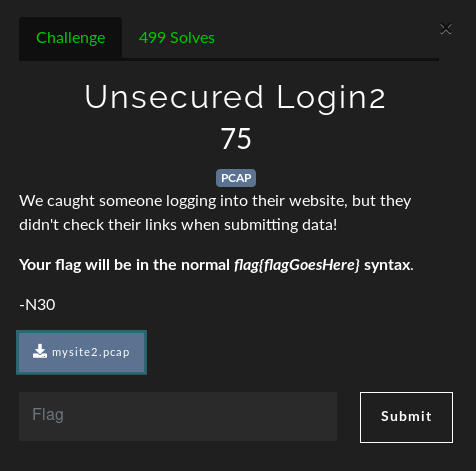Click the horizontal divider under the tabs
This screenshot has width=476, height=471.
229,59
